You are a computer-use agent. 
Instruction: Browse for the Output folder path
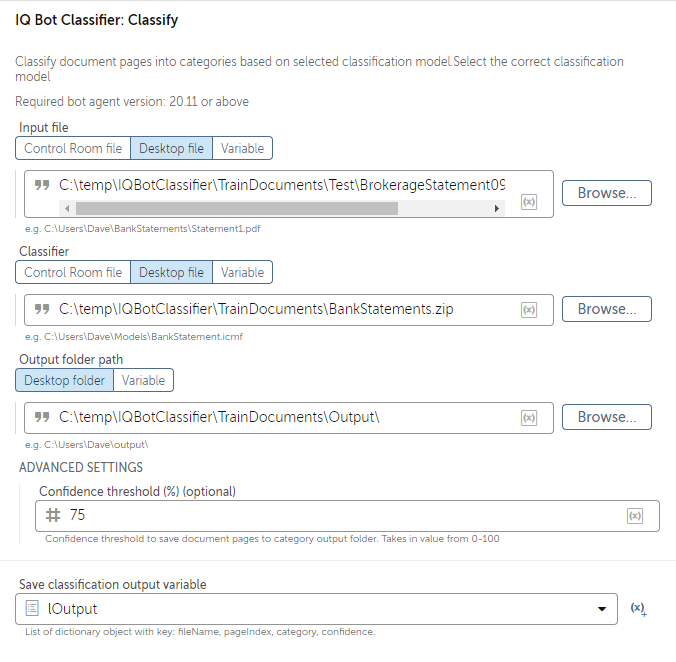[x=607, y=417]
